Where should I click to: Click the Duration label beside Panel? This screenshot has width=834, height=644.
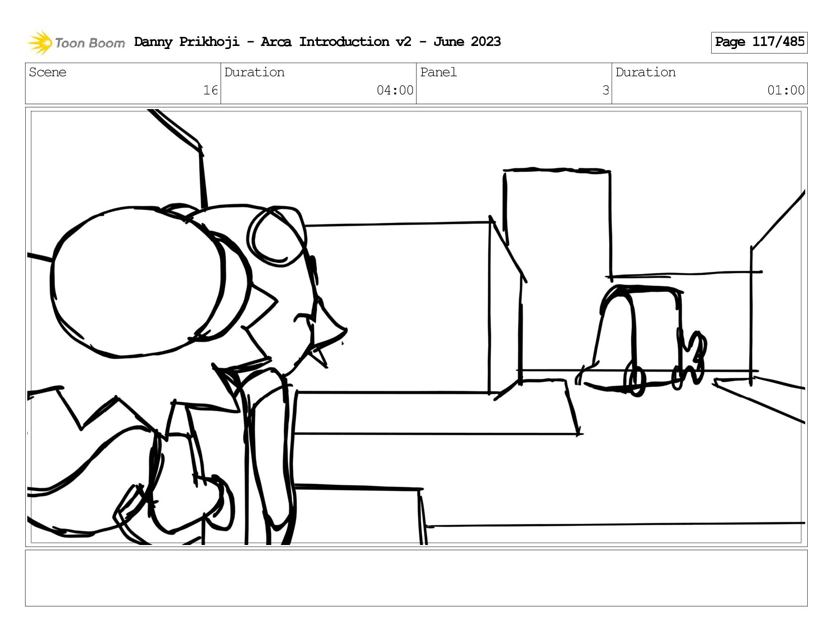(645, 72)
